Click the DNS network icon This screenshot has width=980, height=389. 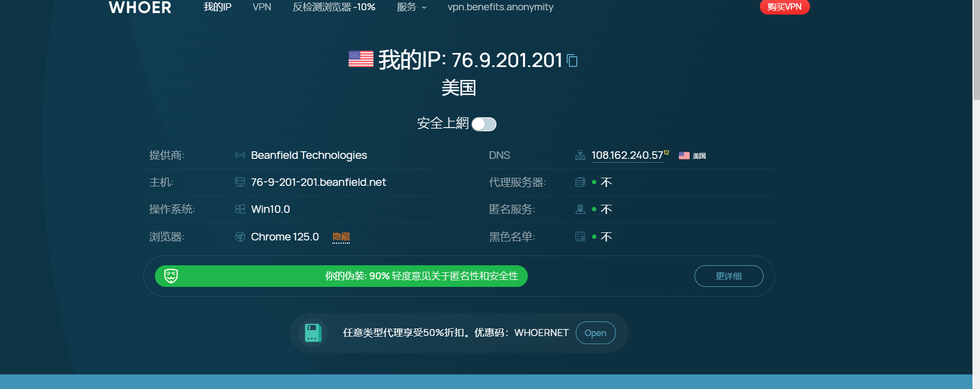580,156
